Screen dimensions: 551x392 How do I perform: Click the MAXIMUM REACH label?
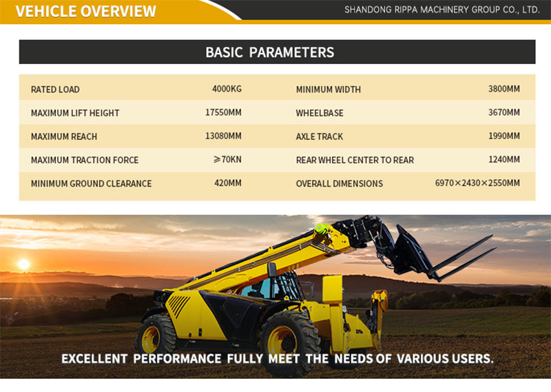point(64,136)
